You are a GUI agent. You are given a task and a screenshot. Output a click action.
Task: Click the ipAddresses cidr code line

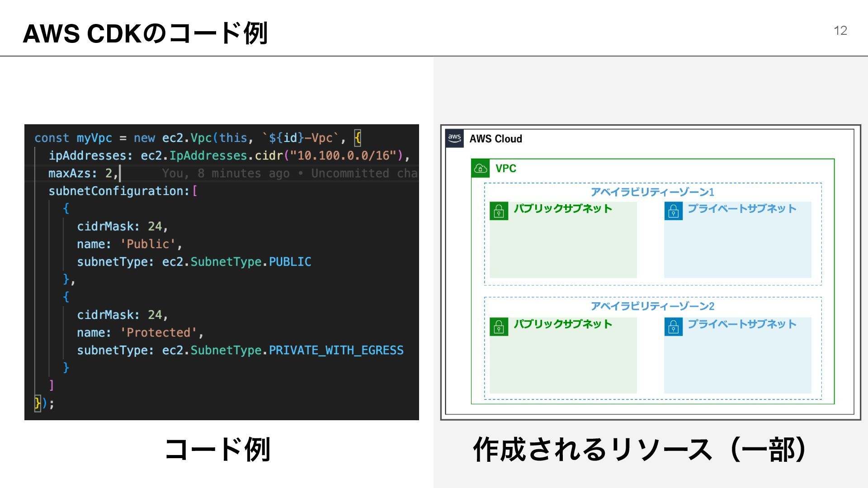pyautogui.click(x=229, y=155)
